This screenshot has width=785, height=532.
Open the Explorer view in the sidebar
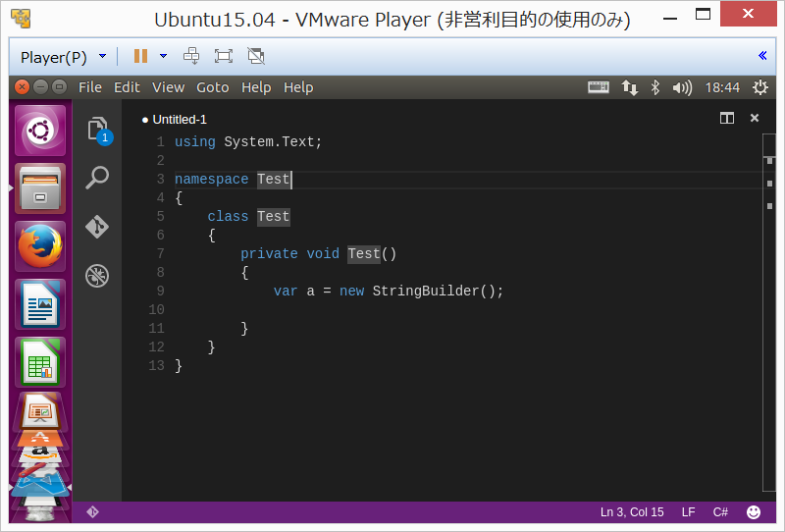coord(97,130)
